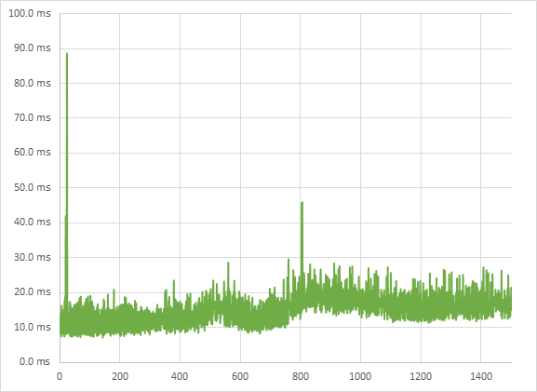This screenshot has width=537, height=392.
Task: Select the 20.0 ms axis label
Action: [33, 292]
